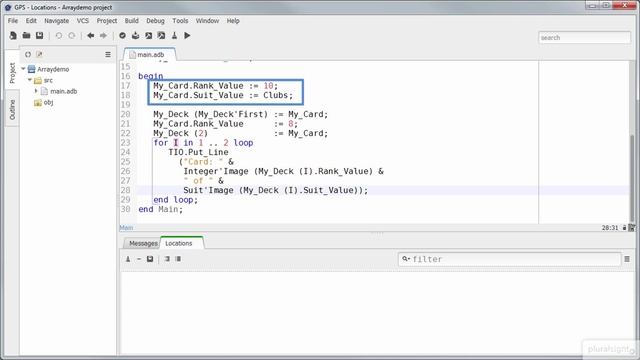640x360 pixels.
Task: Expand the main.adb file node
Action: point(36,91)
